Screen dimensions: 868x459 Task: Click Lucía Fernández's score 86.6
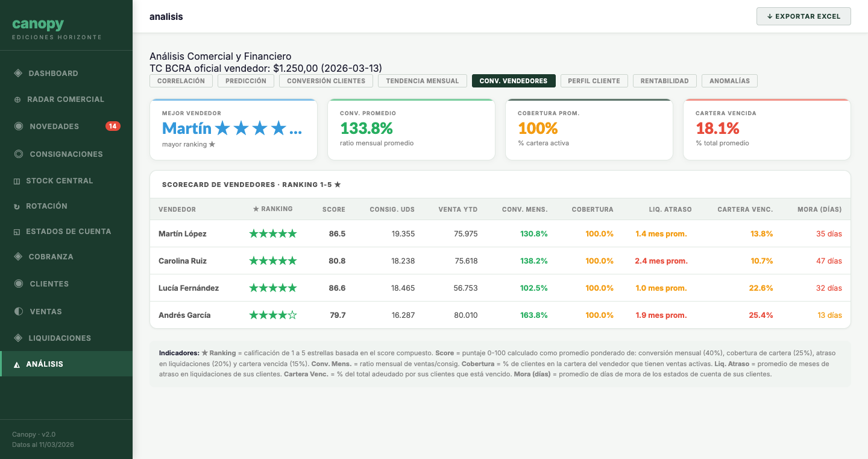(337, 288)
